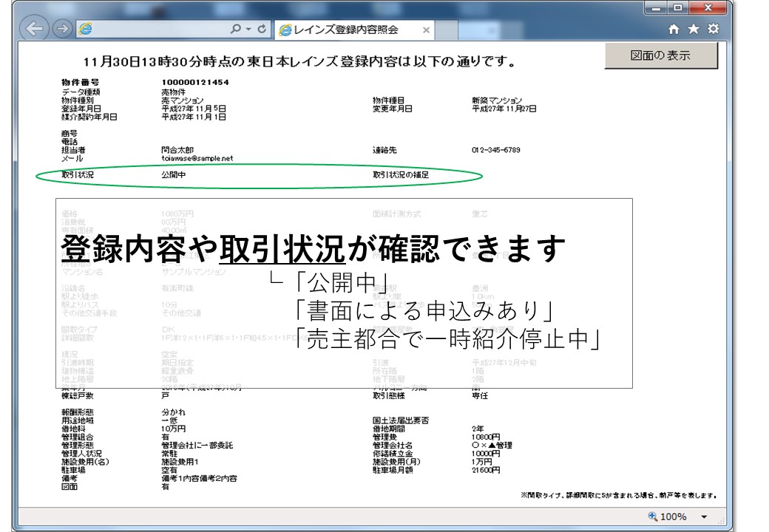Click the toiawase@sample.net email address
The image size is (769, 532).
point(197,158)
